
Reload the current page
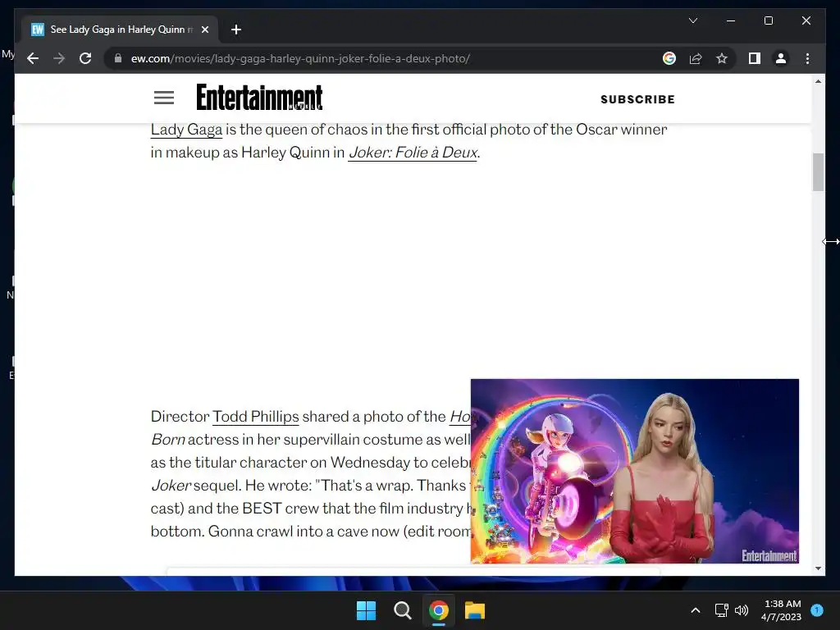point(85,58)
